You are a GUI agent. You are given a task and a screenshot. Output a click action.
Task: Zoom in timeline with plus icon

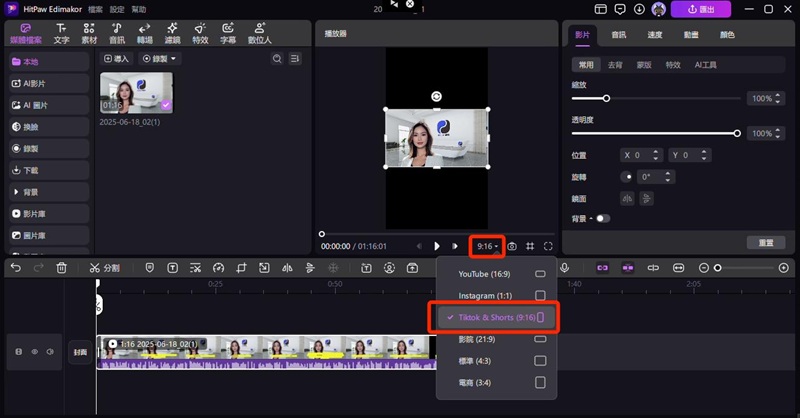point(783,268)
